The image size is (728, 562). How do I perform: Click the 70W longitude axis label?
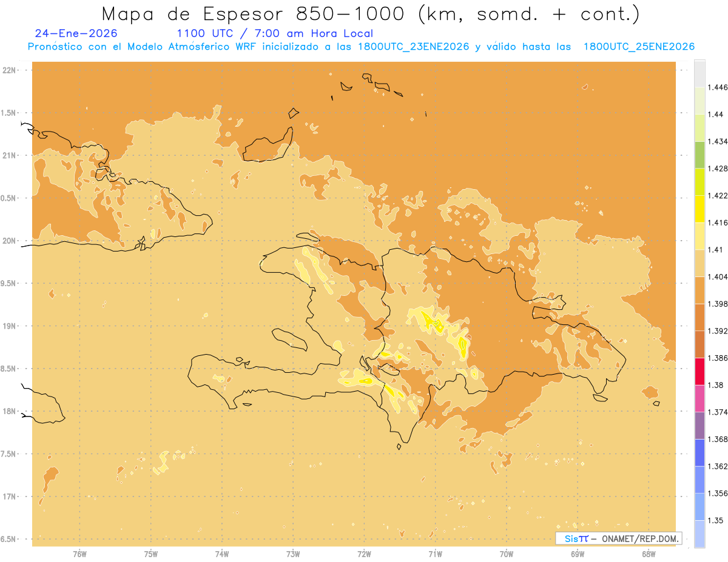[507, 554]
